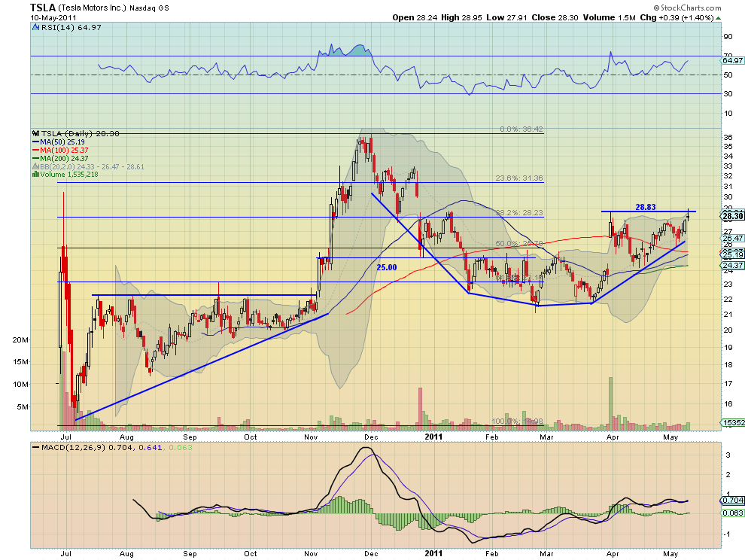Click the 10-May-2011 date label

click(53, 17)
